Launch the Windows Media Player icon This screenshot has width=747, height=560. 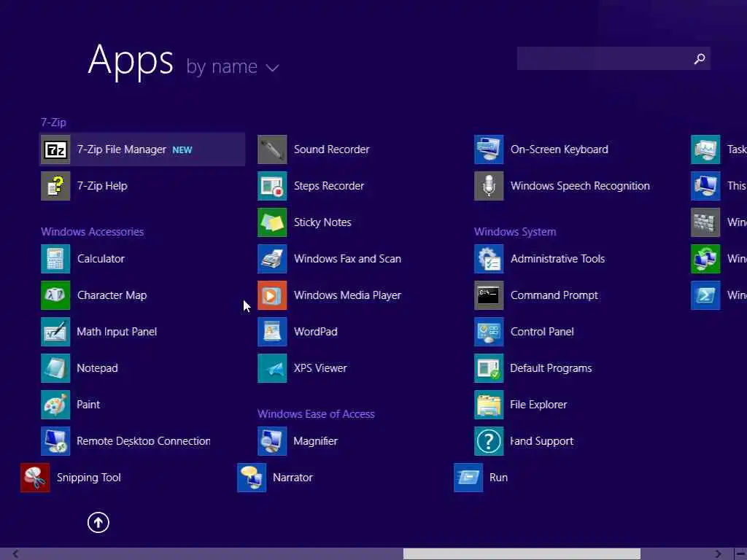point(272,295)
